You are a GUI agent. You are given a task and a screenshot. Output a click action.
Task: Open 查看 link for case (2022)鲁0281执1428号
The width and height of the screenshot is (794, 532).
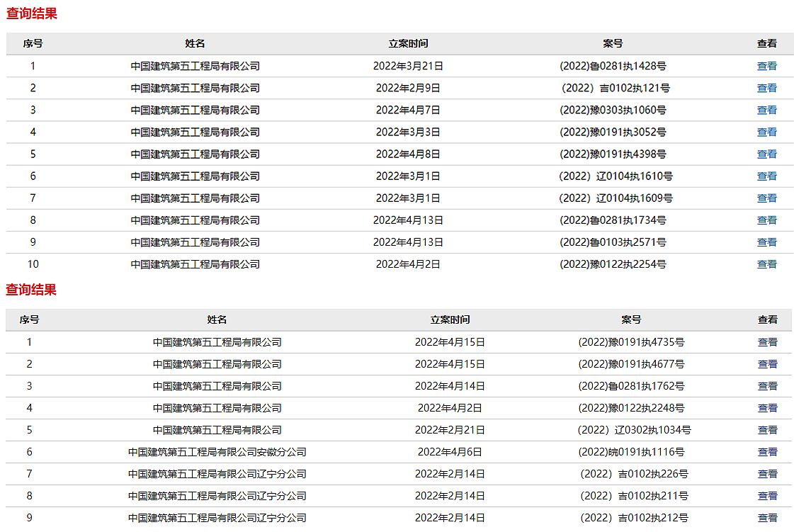pyautogui.click(x=766, y=66)
